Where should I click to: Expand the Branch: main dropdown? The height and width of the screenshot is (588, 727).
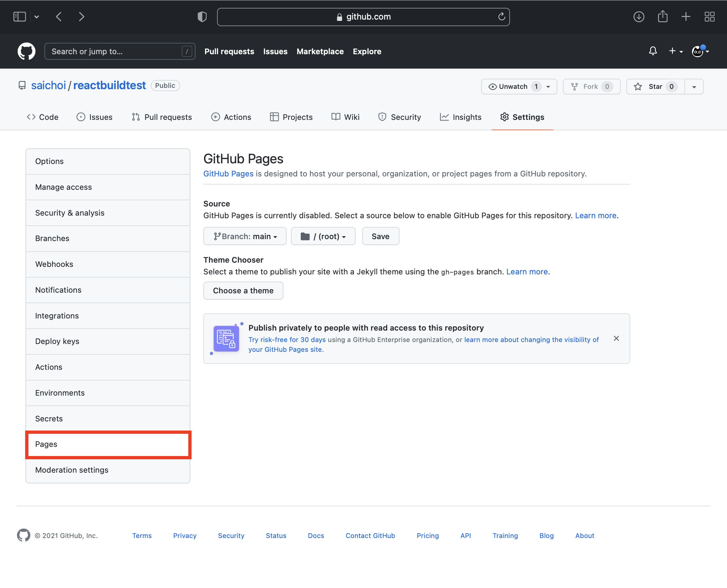tap(245, 236)
